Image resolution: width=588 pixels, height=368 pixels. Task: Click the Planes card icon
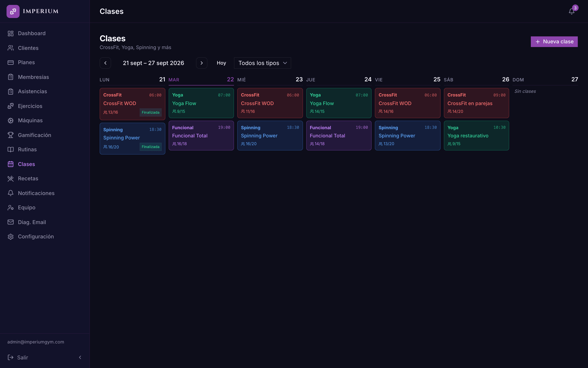click(10, 63)
